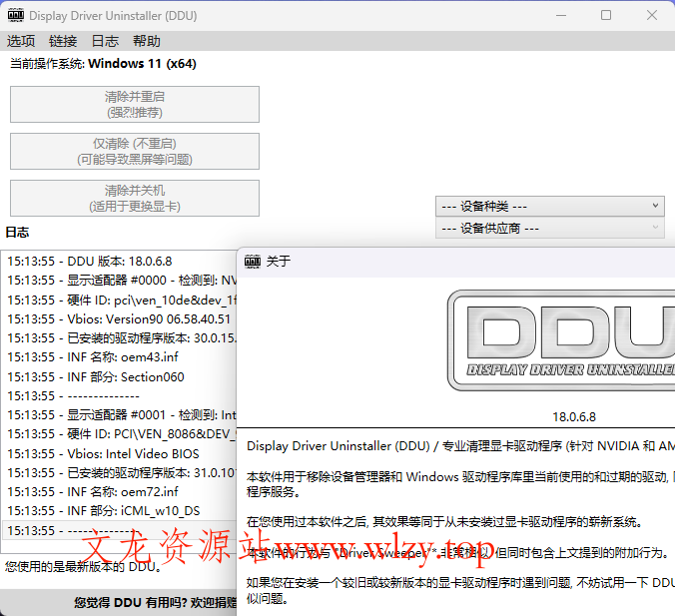Maximize the DDU main window
Image resolution: width=675 pixels, height=616 pixels.
[x=606, y=16]
